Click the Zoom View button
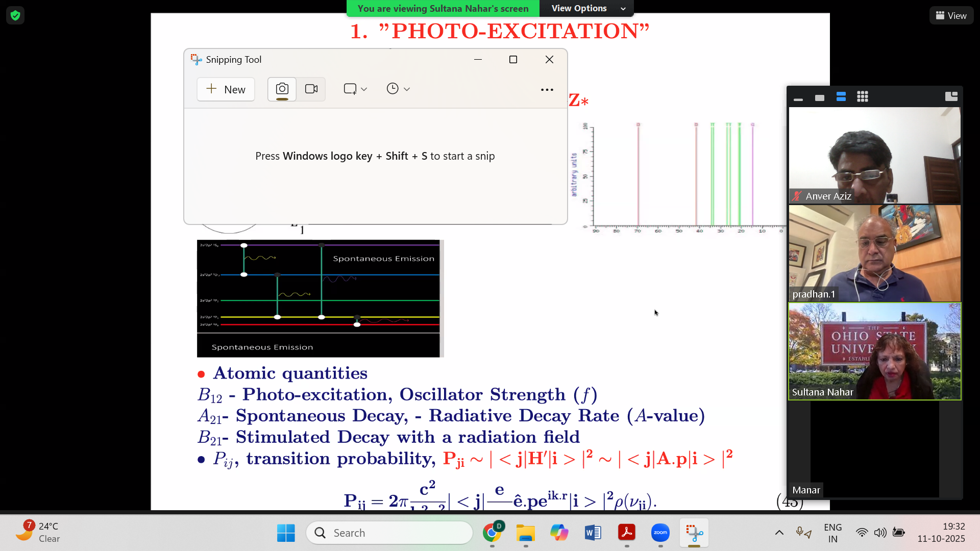 point(951,16)
